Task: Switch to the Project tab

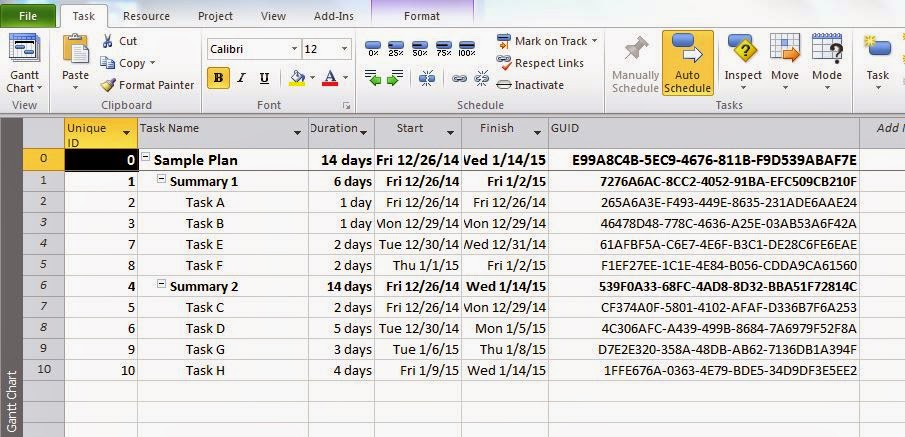Action: [215, 16]
